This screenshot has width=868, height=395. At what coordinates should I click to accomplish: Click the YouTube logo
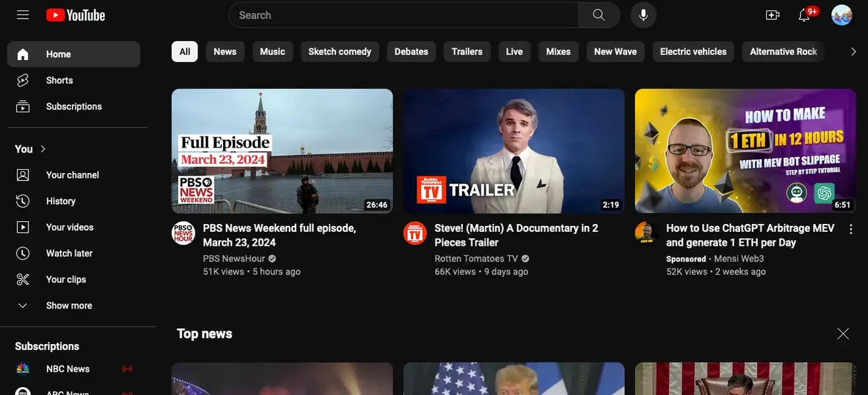pos(76,15)
